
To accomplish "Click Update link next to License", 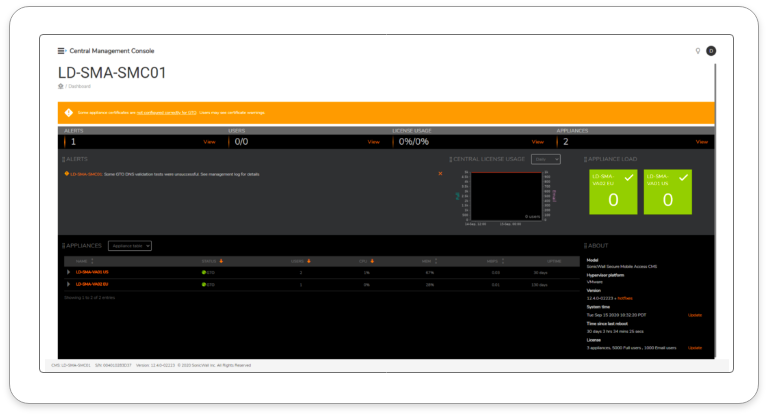I will point(694,348).
